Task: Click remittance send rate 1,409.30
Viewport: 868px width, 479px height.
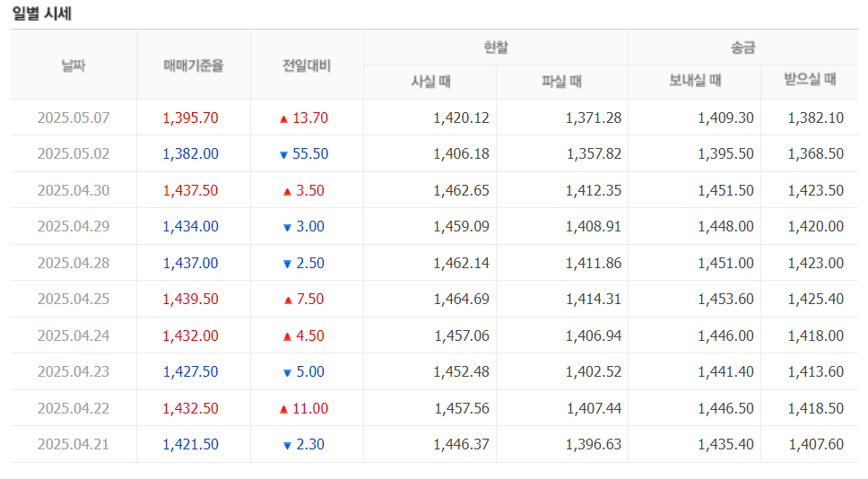Action: (x=725, y=118)
